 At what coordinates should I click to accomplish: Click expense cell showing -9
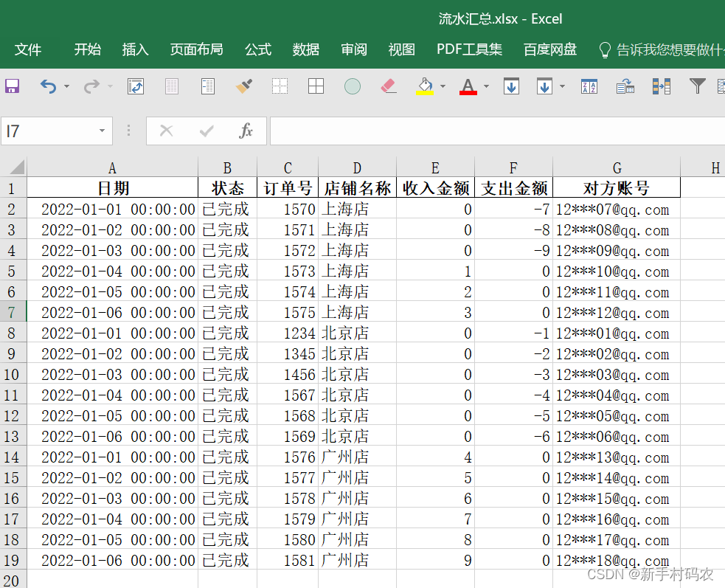[x=514, y=250]
